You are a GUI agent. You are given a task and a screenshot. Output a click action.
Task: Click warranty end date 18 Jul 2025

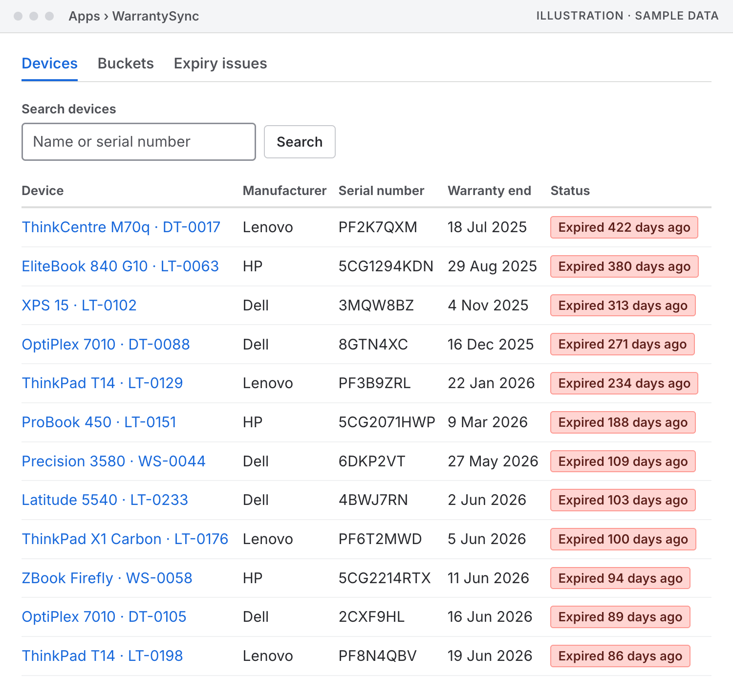point(487,227)
